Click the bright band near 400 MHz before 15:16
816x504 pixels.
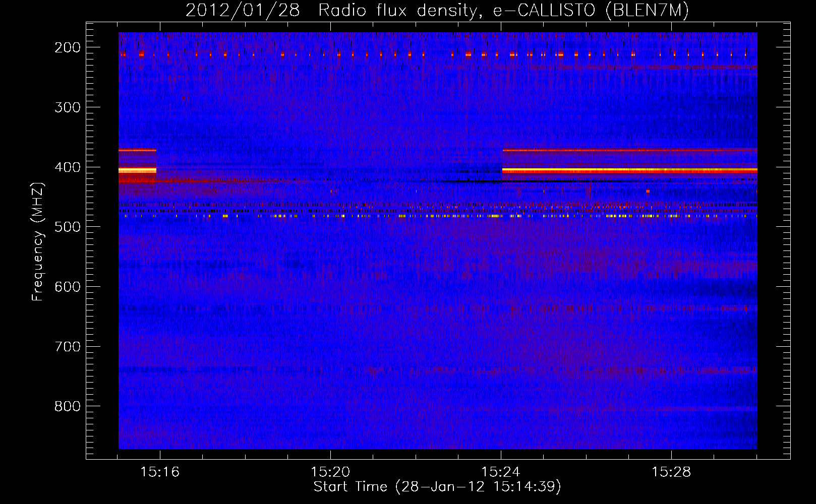pos(137,171)
